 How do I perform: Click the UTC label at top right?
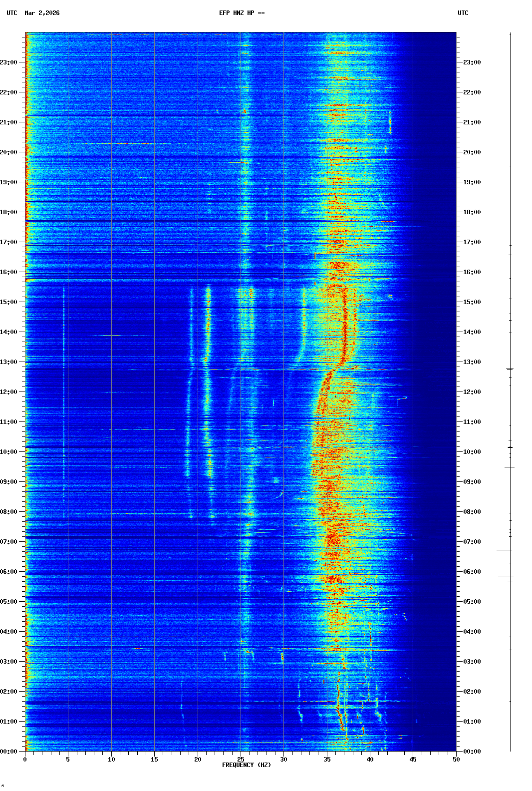(463, 13)
